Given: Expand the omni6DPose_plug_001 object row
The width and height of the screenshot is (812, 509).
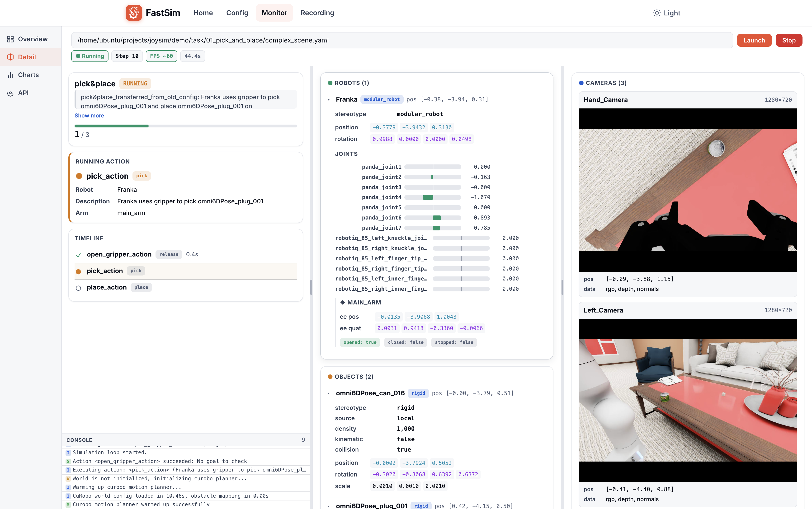Looking at the screenshot, I should point(329,506).
